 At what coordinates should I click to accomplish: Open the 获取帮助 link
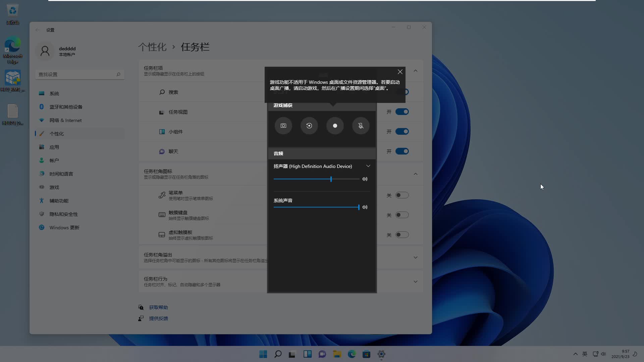(159, 307)
